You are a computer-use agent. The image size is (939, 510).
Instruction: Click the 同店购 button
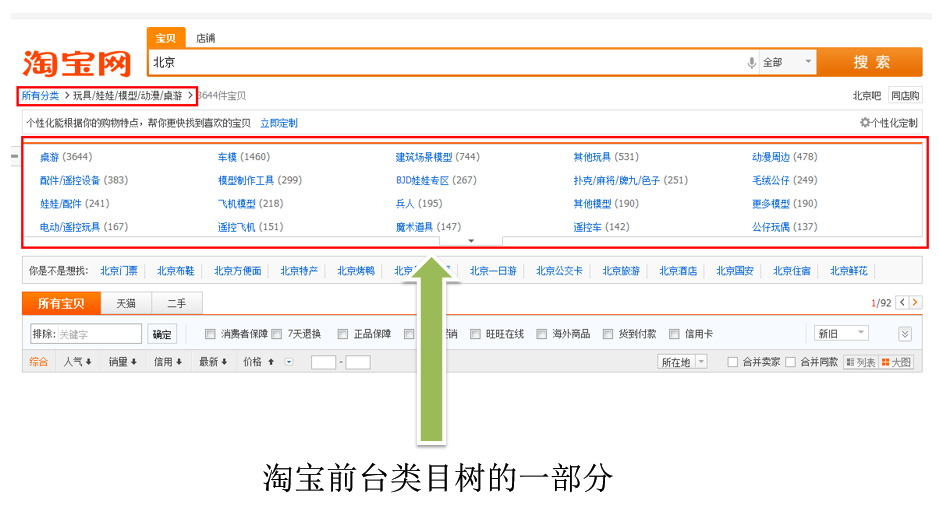[x=905, y=95]
